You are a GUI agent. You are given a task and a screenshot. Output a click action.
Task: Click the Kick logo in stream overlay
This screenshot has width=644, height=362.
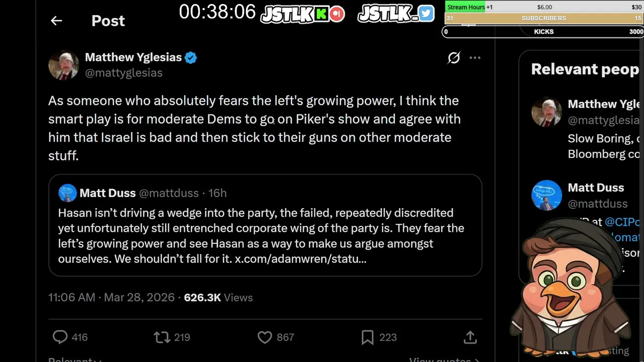(x=321, y=14)
